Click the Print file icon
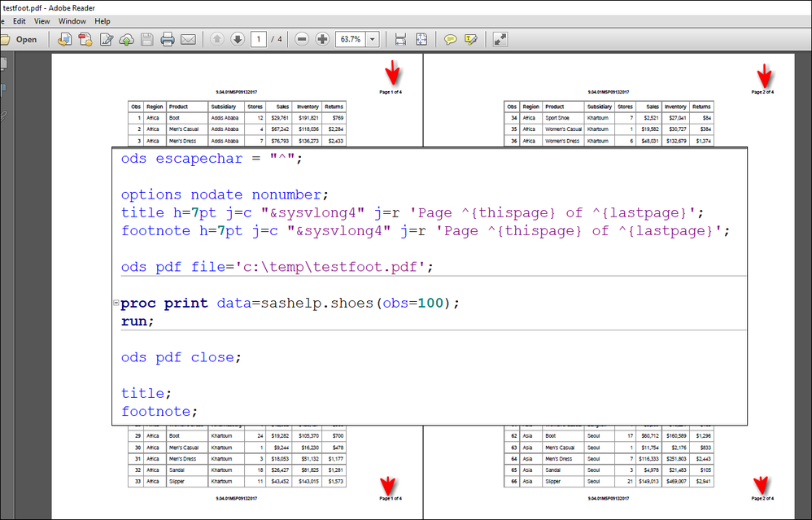 point(168,39)
